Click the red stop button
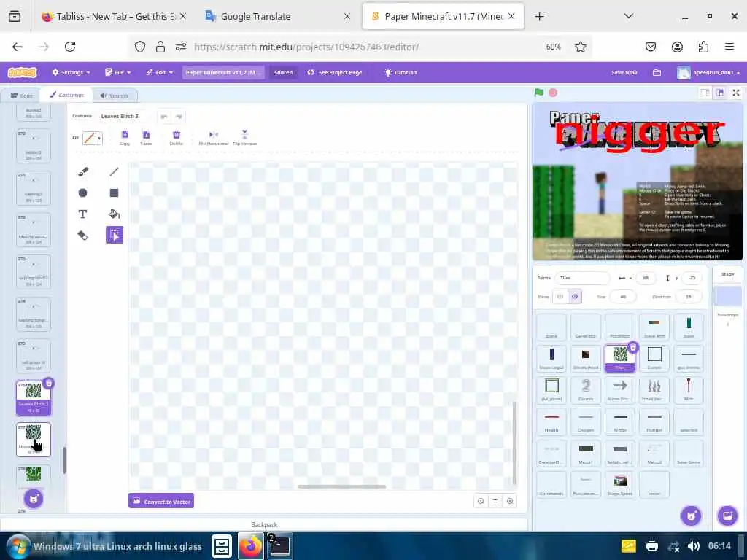This screenshot has height=560, width=747. (x=553, y=93)
